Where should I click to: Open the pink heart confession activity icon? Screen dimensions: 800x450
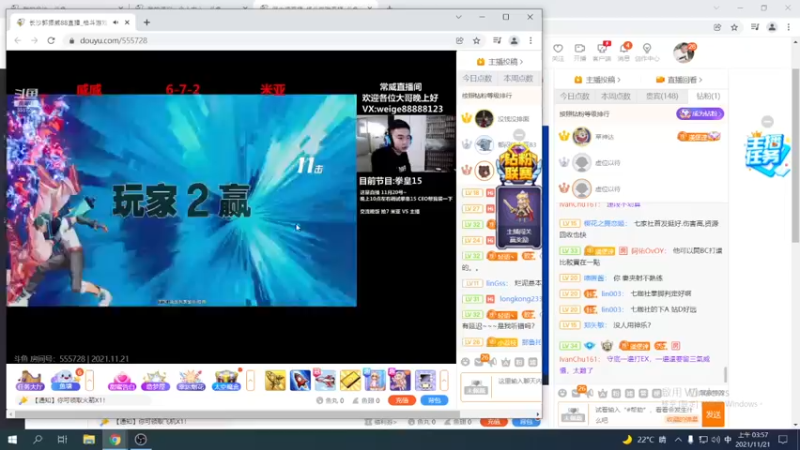coord(122,381)
